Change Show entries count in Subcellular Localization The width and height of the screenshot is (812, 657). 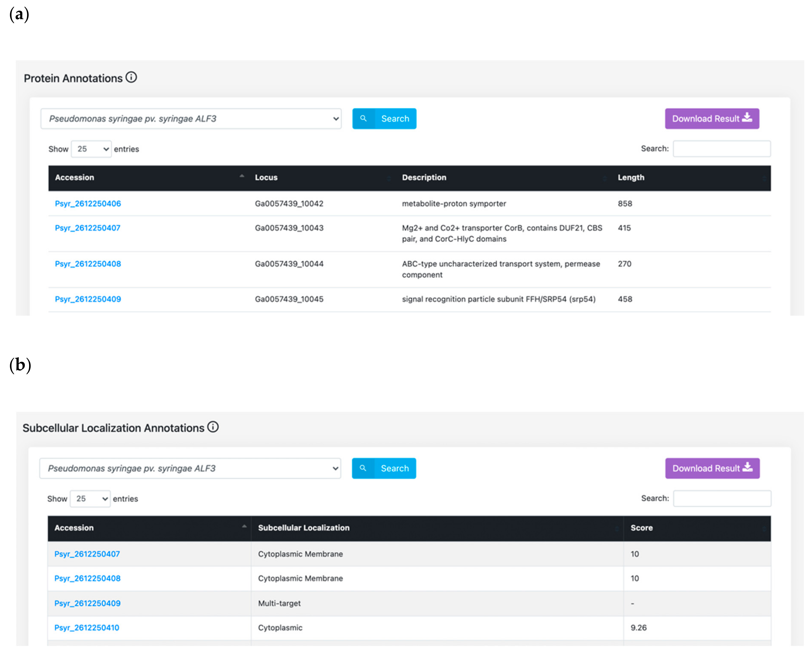[x=90, y=499]
